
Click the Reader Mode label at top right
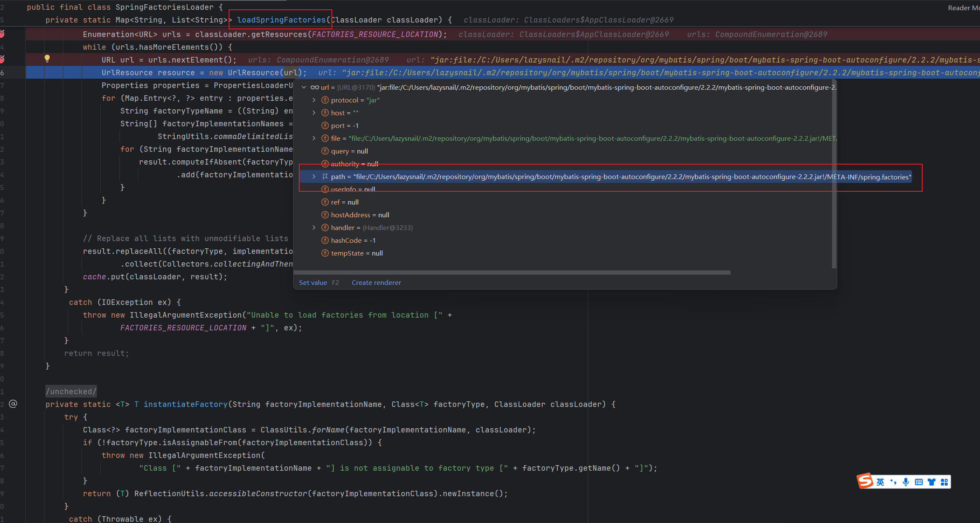[x=963, y=8]
